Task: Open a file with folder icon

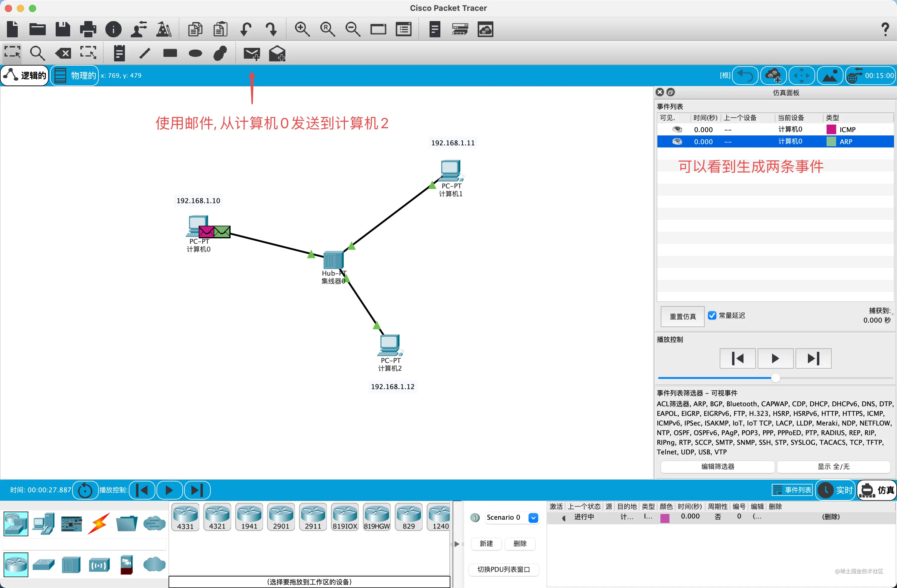Action: (x=37, y=29)
